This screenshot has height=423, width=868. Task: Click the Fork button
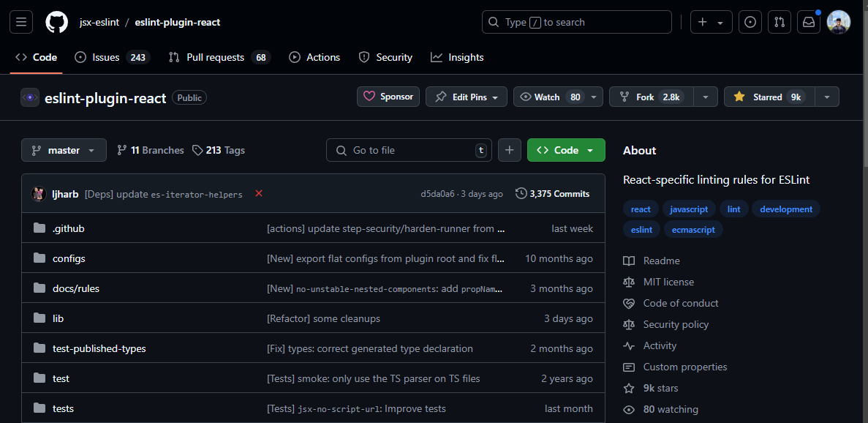(x=652, y=97)
